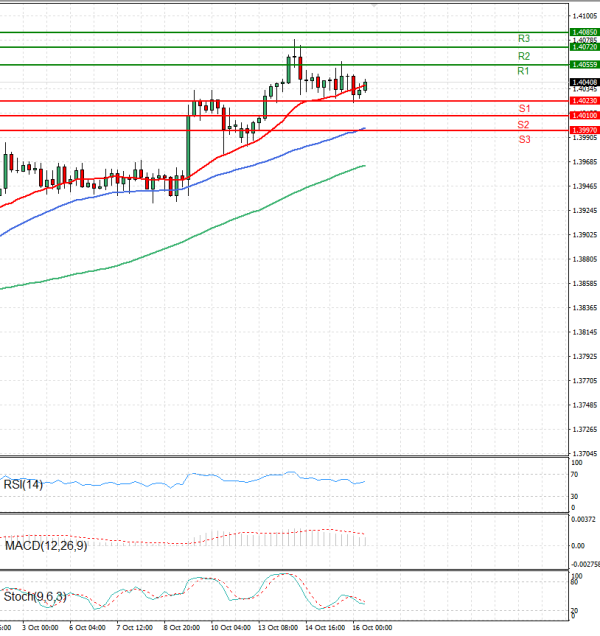Click the R2 resistance label
This screenshot has height=636, width=600.
pos(523,56)
